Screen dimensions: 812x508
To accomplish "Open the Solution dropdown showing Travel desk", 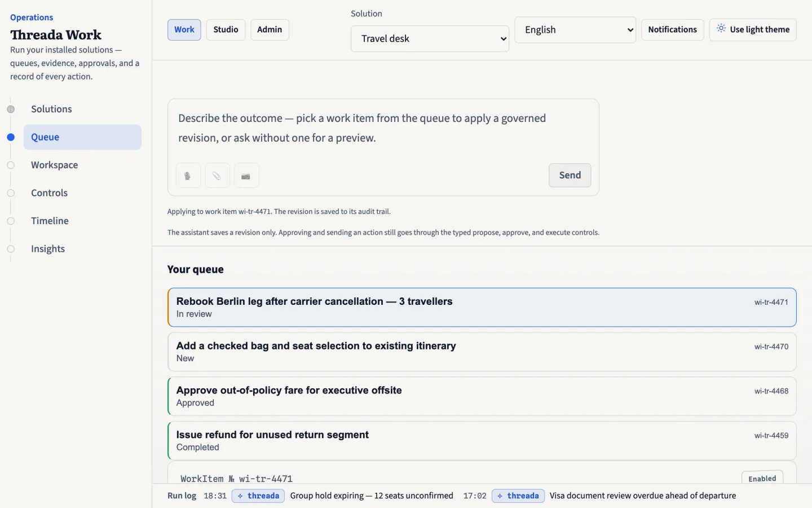I will (430, 38).
